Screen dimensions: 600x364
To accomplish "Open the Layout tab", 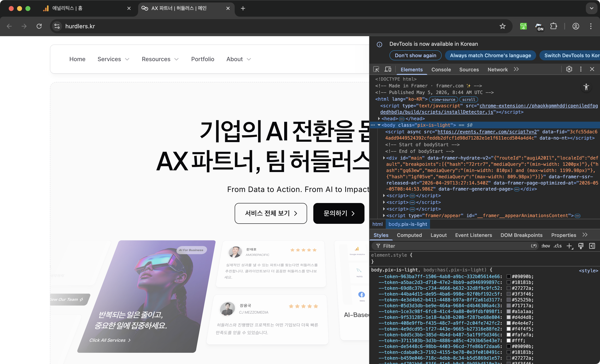I will click(x=438, y=235).
